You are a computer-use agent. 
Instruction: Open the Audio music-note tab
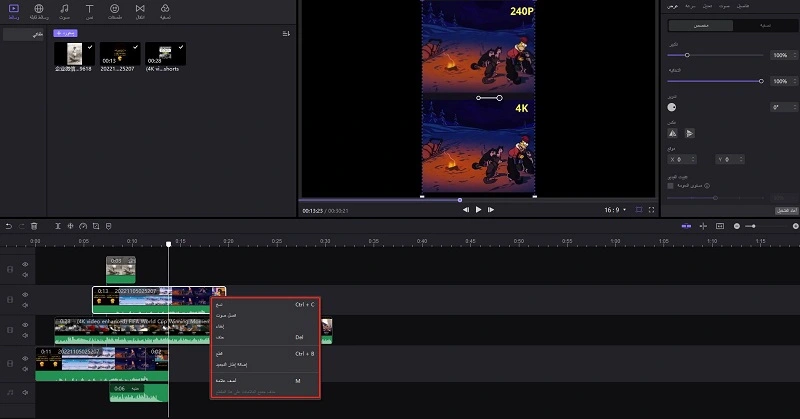pyautogui.click(x=64, y=11)
